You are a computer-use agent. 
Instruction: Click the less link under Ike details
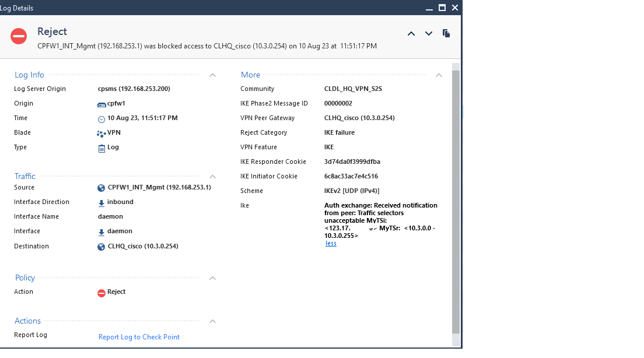click(330, 243)
